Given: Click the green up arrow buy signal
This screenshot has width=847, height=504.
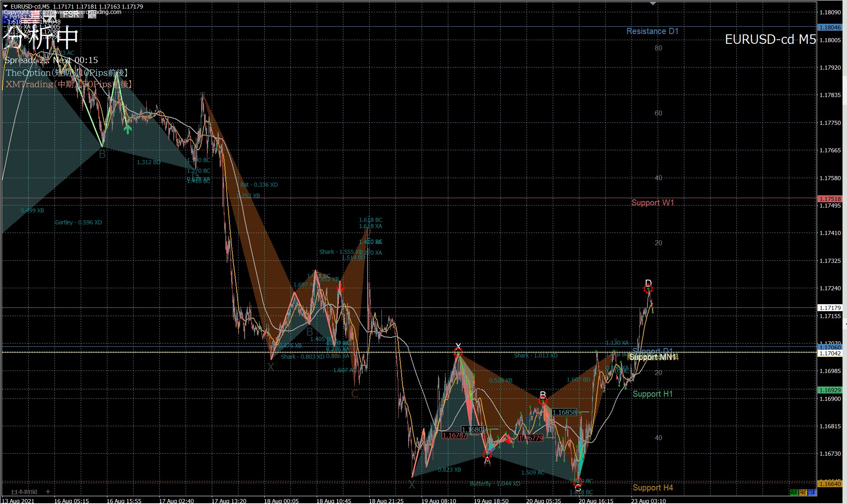Looking at the screenshot, I should tap(127, 129).
